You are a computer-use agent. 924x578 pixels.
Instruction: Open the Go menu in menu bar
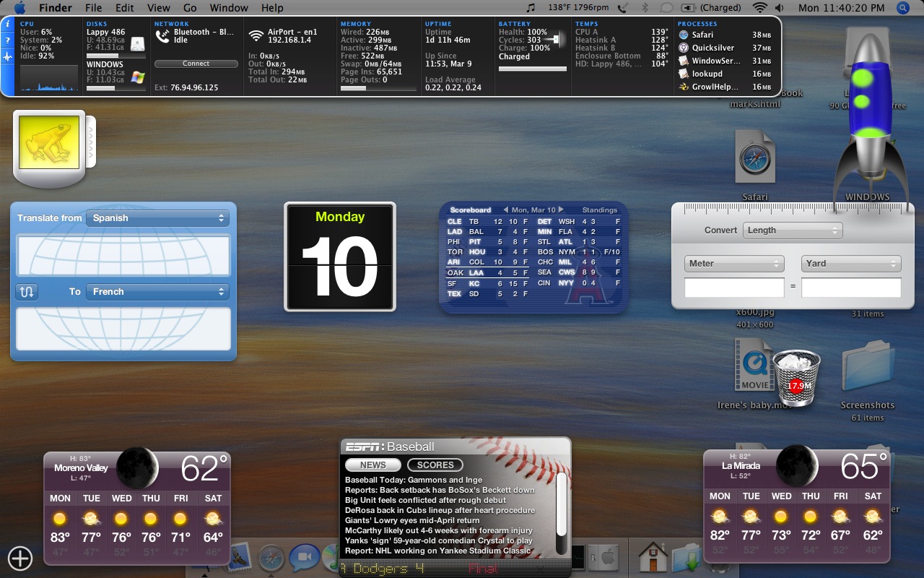[190, 8]
